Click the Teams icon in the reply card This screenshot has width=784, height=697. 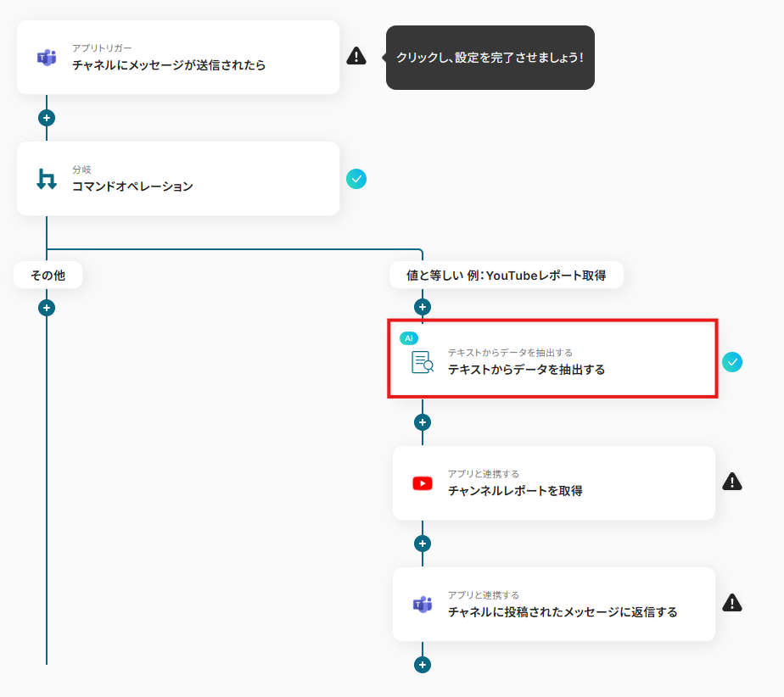(423, 605)
